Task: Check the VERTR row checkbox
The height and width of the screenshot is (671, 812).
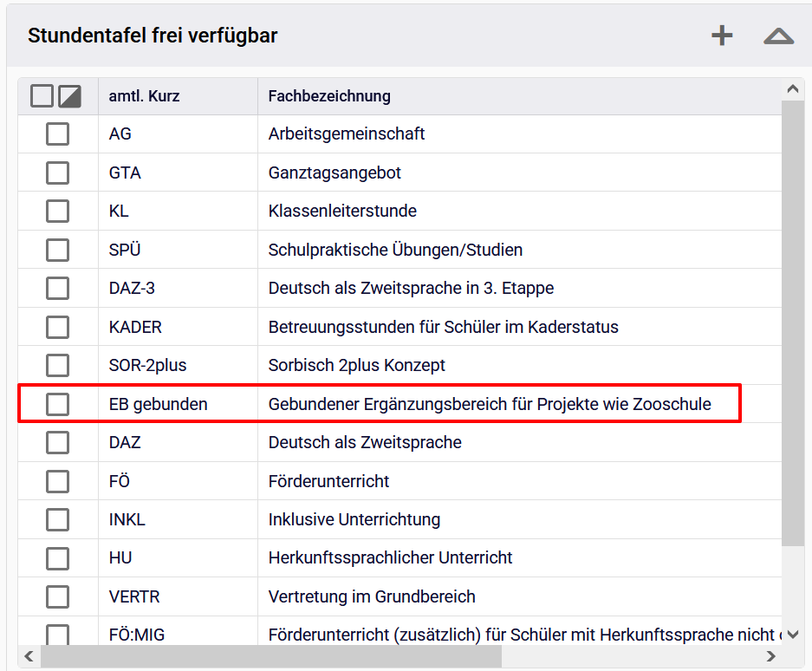Action: point(57,596)
